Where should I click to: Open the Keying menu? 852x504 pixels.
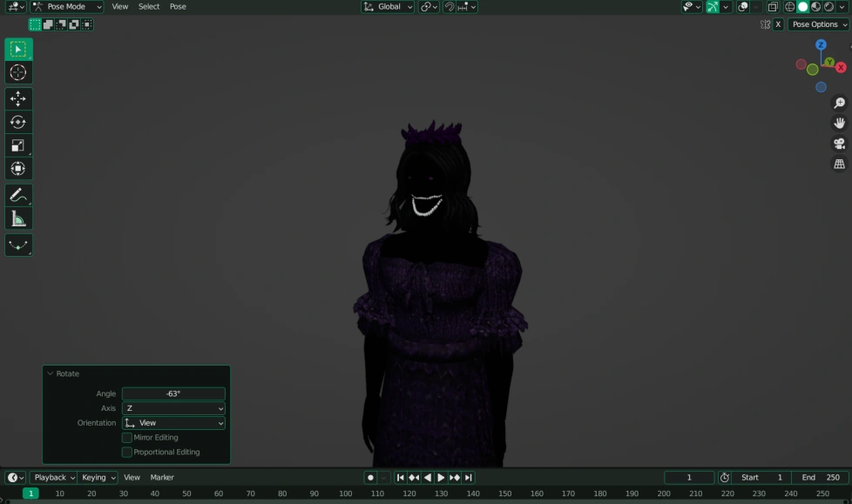coord(98,477)
